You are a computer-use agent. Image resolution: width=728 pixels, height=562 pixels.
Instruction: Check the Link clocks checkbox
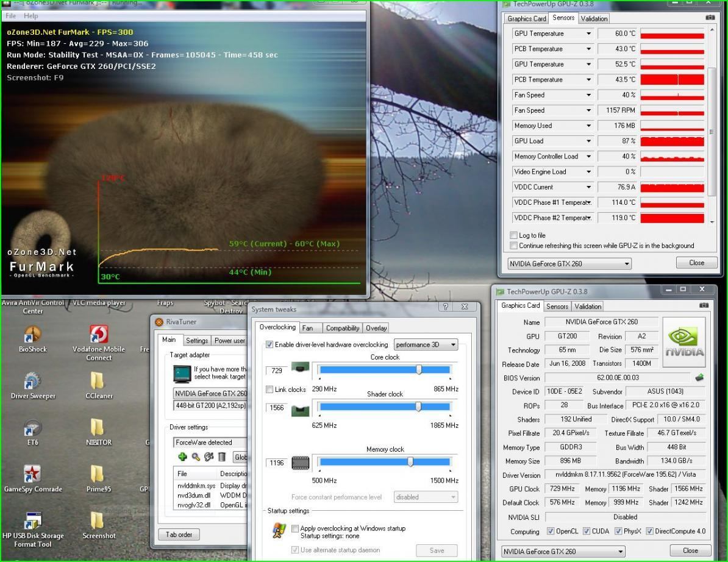269,389
